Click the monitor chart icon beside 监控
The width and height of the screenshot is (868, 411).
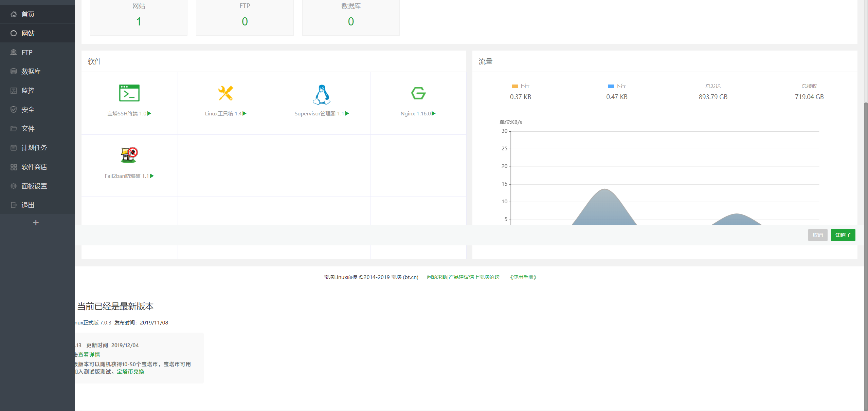[14, 91]
